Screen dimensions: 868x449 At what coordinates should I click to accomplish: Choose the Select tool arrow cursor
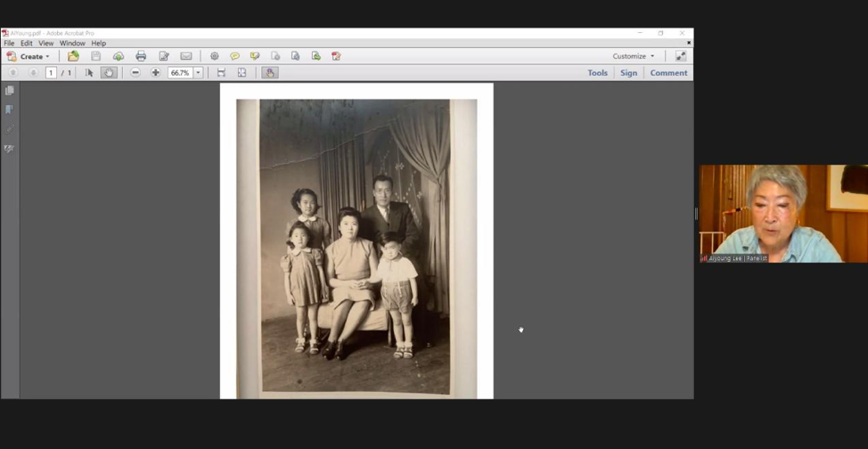tap(88, 72)
